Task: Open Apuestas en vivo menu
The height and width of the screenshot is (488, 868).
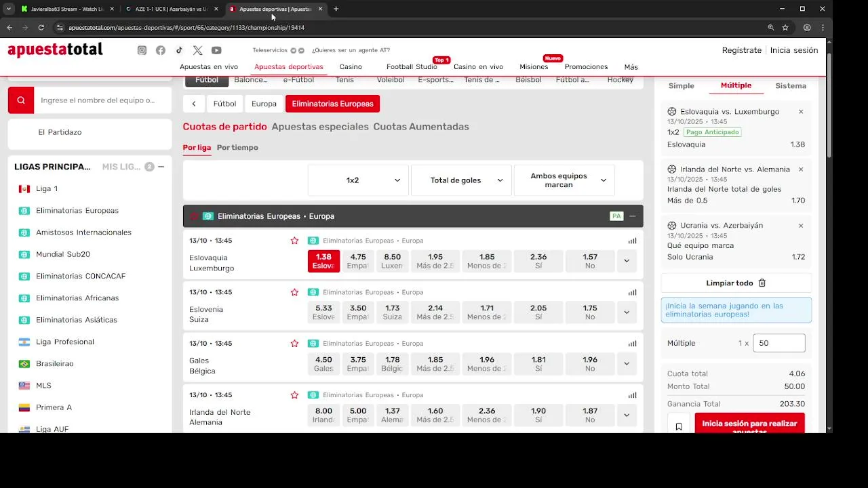Action: pos(209,67)
